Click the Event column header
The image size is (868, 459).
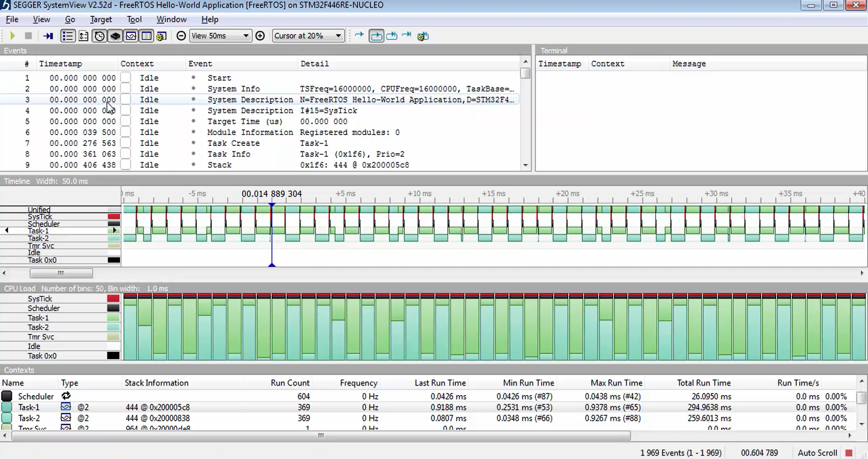242,64
